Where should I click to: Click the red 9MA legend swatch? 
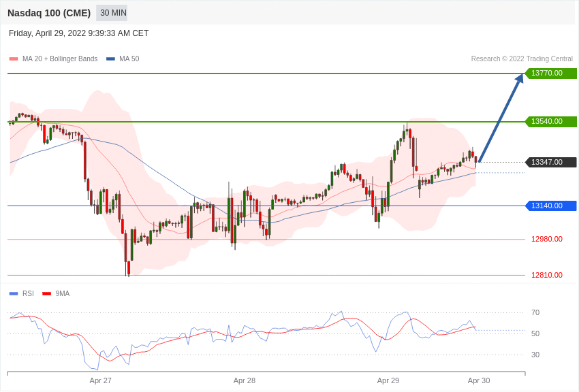coord(46,293)
